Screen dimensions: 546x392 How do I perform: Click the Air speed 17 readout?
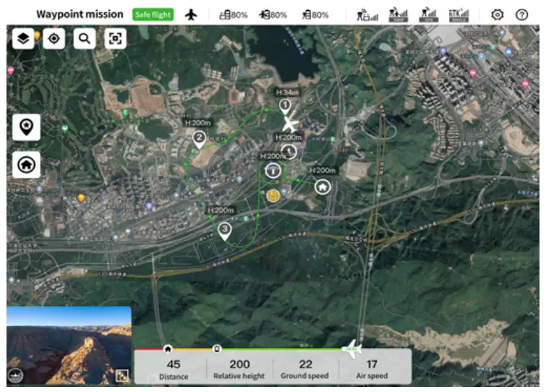(372, 370)
